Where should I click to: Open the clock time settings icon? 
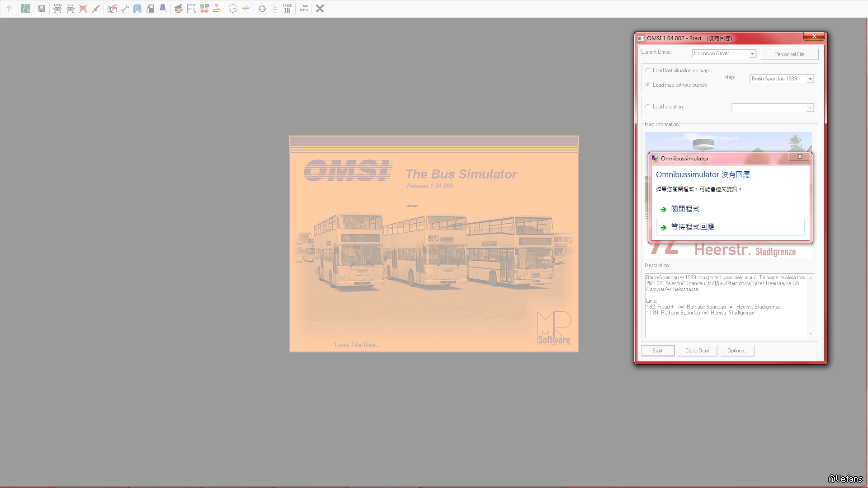(233, 9)
